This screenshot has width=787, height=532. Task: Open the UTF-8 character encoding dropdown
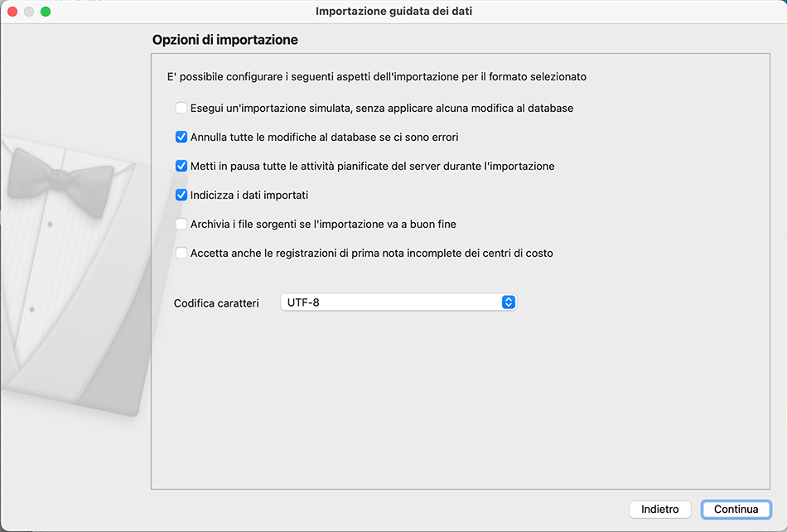[398, 302]
